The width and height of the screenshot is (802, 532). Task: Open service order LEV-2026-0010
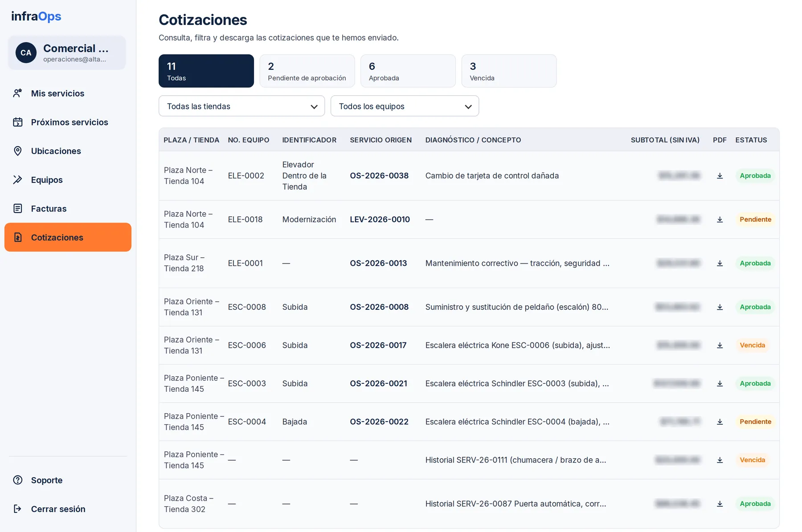380,219
